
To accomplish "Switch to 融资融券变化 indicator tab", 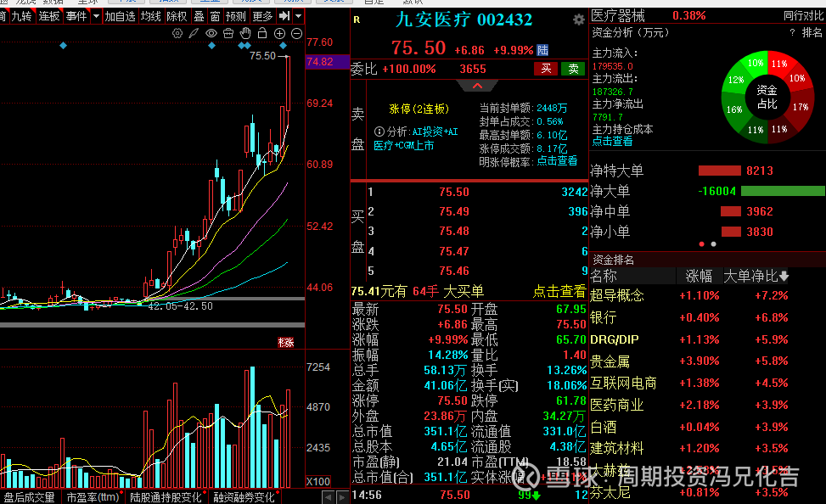I will [244, 497].
